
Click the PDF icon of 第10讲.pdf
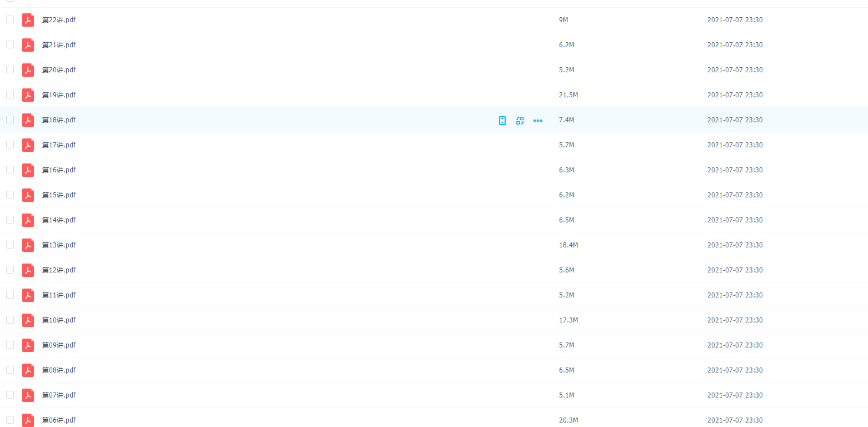pyautogui.click(x=28, y=320)
